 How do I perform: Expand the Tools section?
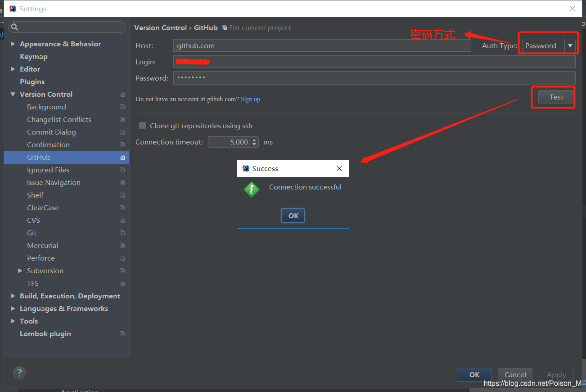pos(13,321)
